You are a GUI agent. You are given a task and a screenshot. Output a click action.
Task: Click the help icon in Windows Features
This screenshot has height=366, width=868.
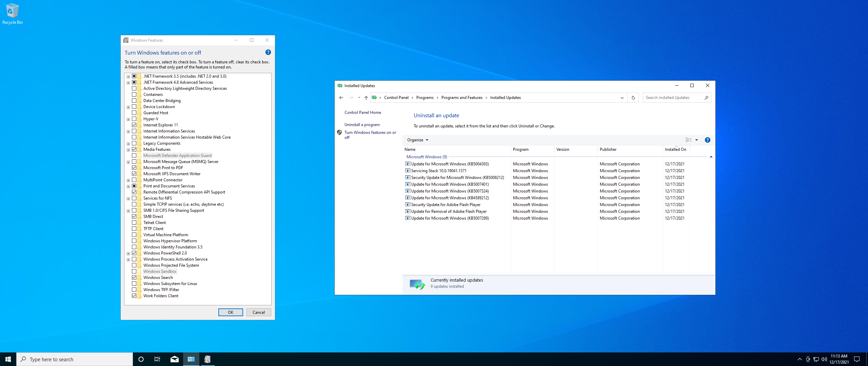coord(268,52)
